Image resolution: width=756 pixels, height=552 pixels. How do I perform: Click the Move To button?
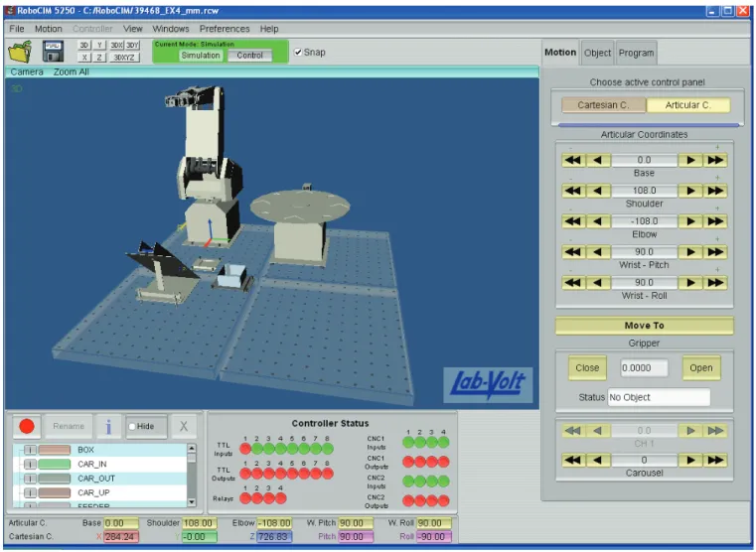coord(645,326)
